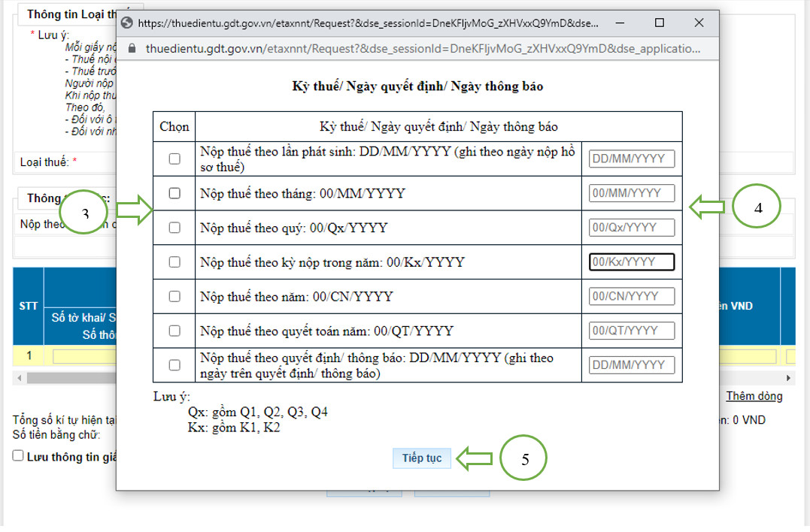Click the 00/Kx/YYYY period input field
The image size is (810, 532).
(631, 262)
